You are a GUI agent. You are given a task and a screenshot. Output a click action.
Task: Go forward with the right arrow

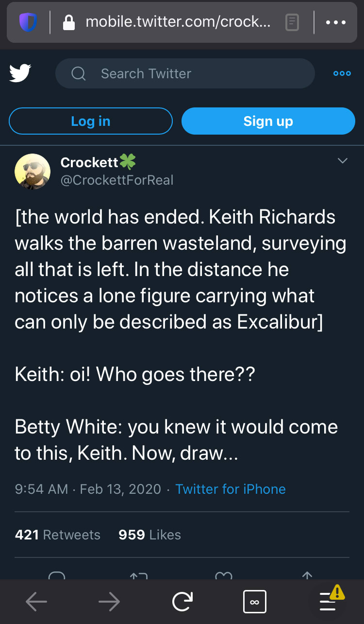(x=109, y=603)
